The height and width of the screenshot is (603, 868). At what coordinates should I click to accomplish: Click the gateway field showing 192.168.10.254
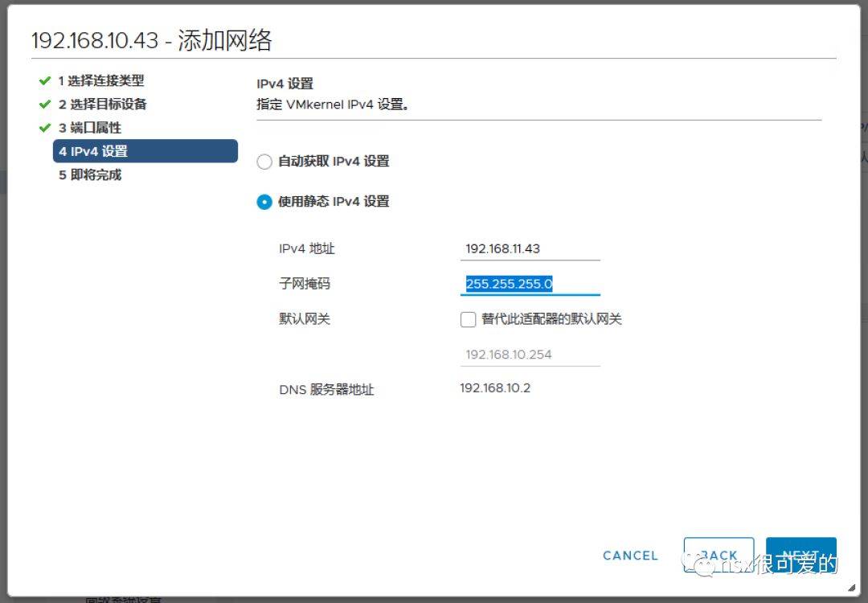click(530, 355)
